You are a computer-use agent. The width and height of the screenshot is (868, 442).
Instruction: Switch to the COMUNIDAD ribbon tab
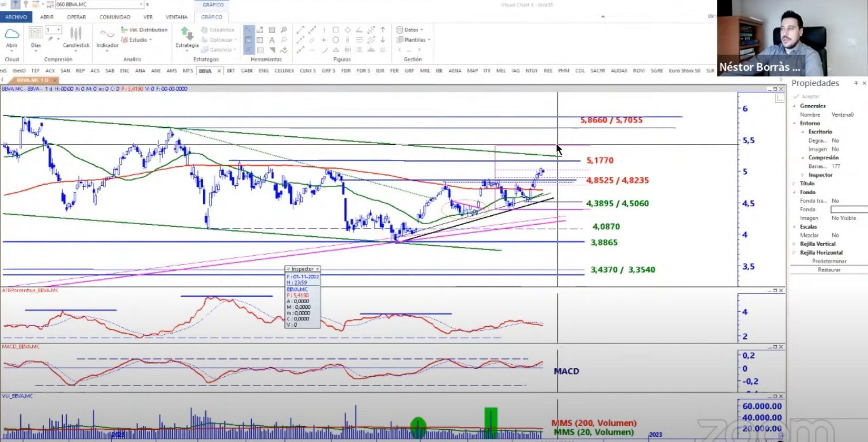(x=115, y=17)
